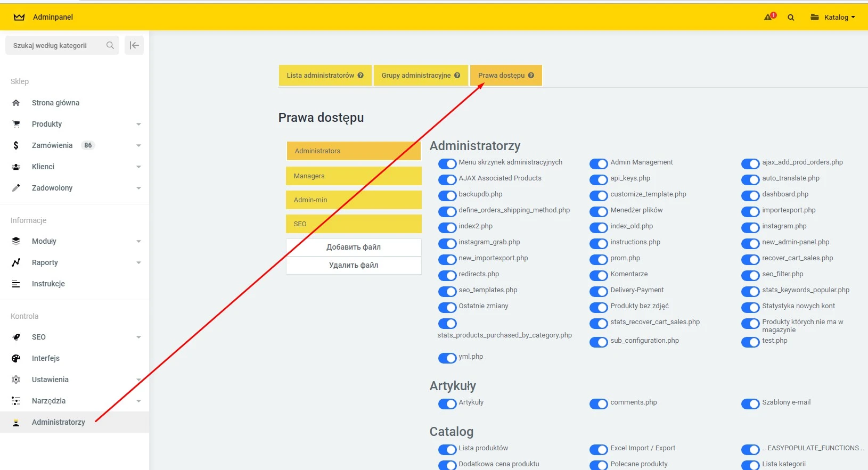This screenshot has height=470, width=868.
Task: Open the Katalog dropdown in header
Action: click(x=833, y=17)
